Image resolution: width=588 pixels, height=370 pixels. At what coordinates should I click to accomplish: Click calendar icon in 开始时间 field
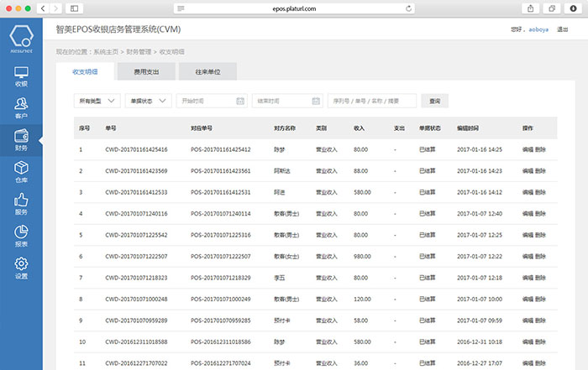[x=240, y=101]
